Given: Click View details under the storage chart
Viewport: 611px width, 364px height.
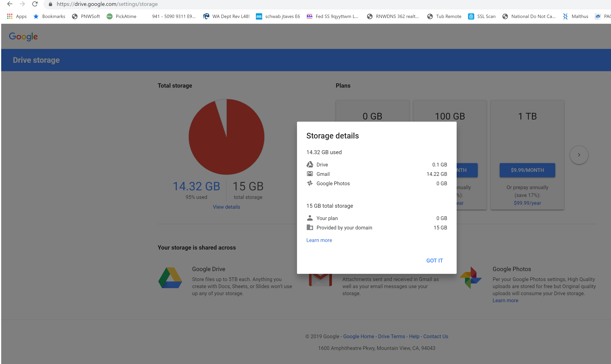Looking at the screenshot, I should click(226, 207).
